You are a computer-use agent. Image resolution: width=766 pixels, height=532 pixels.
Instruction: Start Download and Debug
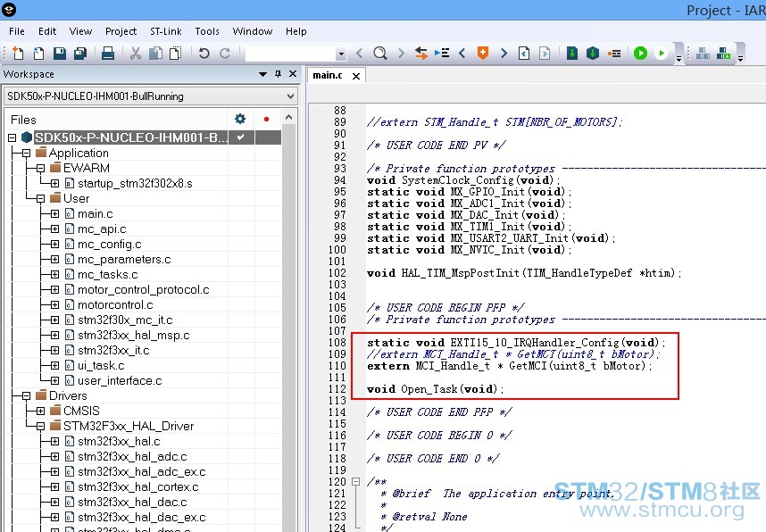click(x=640, y=54)
